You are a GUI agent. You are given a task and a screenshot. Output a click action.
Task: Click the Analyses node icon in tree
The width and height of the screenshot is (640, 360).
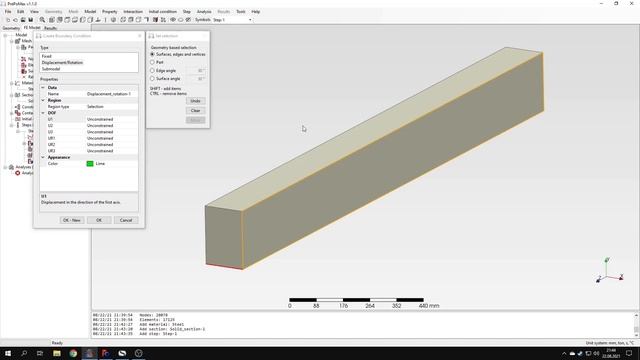pos(11,167)
